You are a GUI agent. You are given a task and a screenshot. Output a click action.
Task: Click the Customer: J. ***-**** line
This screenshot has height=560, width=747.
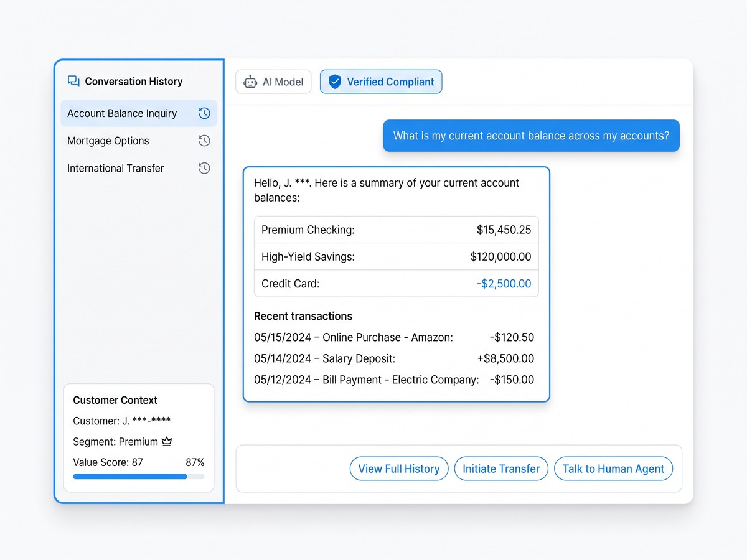[121, 421]
